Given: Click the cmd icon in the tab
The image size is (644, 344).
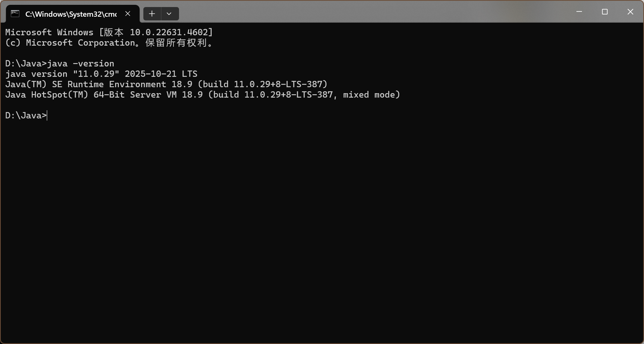Looking at the screenshot, I should [15, 14].
